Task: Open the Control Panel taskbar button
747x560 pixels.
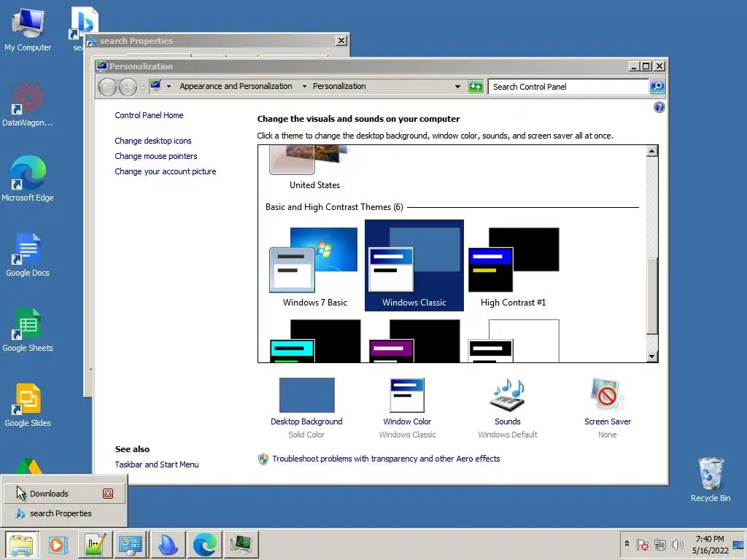Action: pos(131,544)
